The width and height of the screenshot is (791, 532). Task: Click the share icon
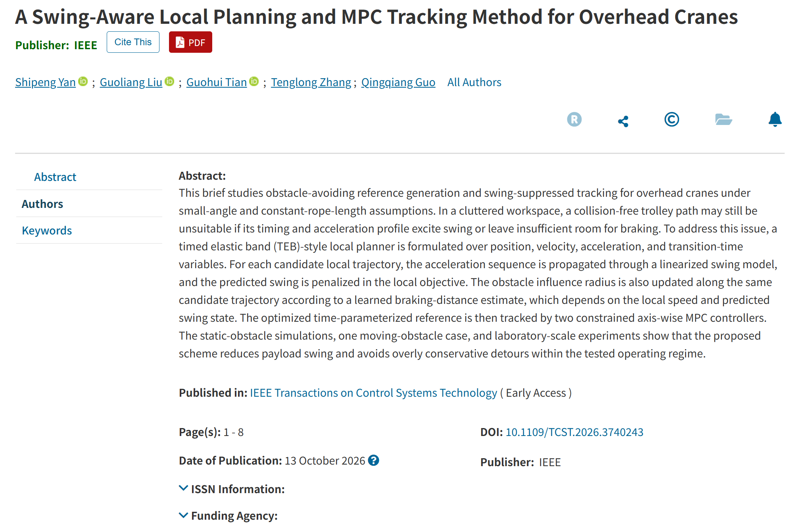click(x=623, y=121)
